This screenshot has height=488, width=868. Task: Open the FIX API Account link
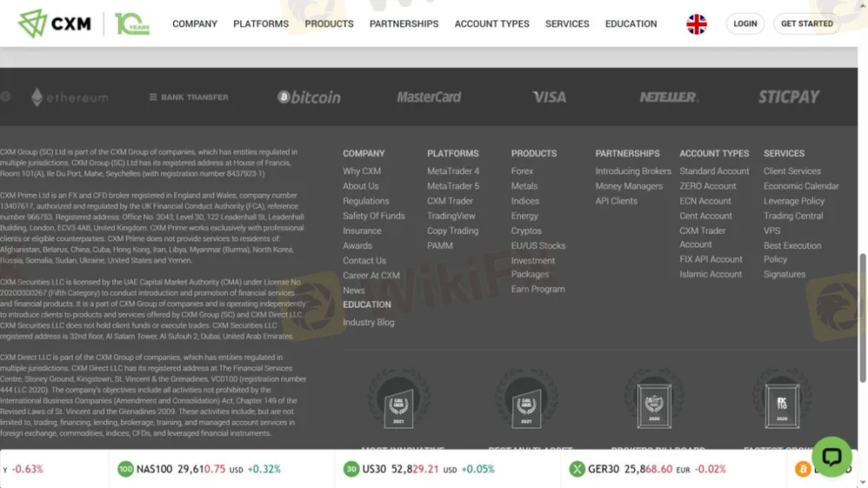click(711, 259)
